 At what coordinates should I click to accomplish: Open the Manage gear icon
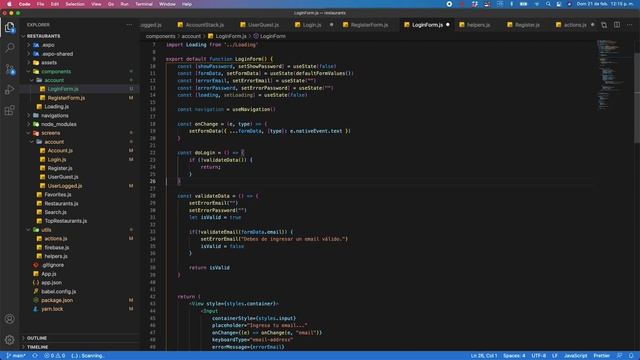tap(9, 340)
